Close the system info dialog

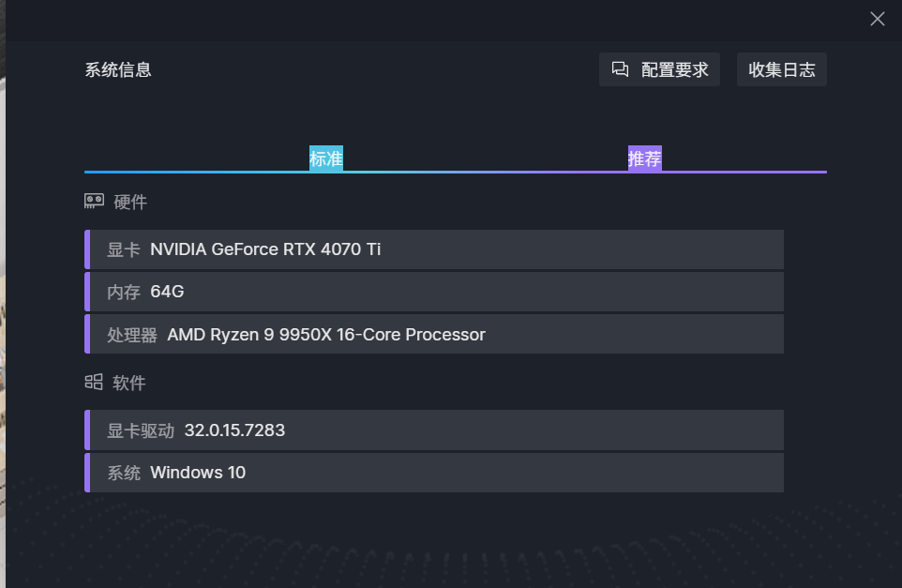[x=877, y=19]
